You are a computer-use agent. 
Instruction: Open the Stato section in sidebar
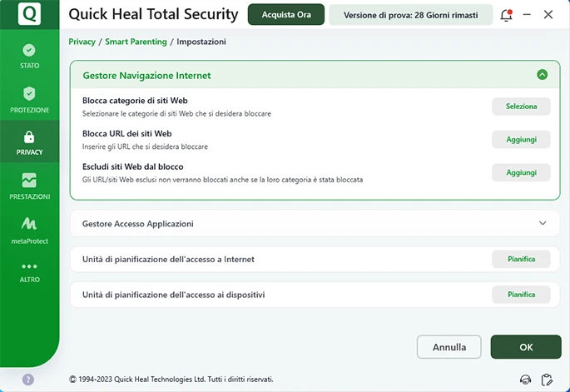pyautogui.click(x=29, y=56)
